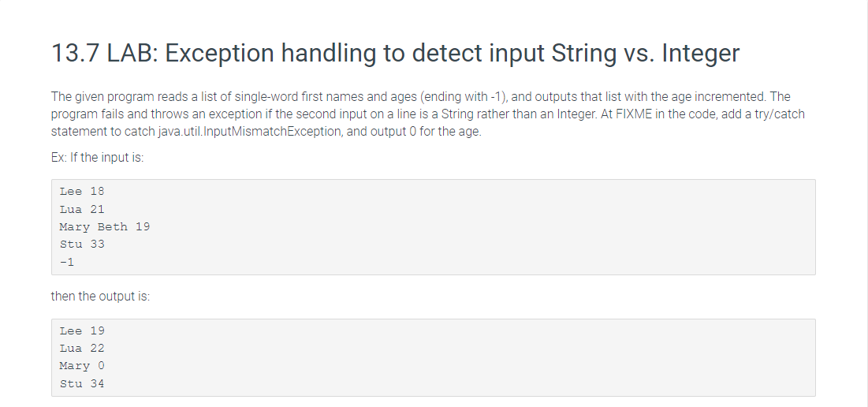
Task: Click the "Mary 0" output line
Action: point(82,366)
